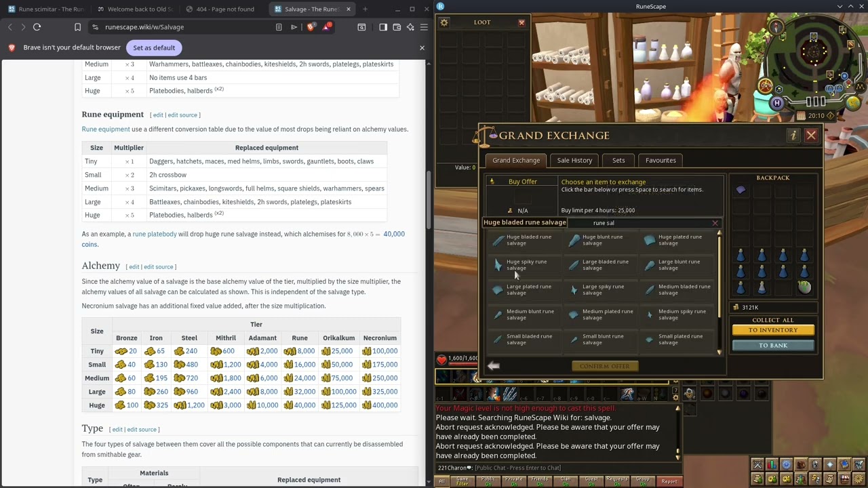Click the Grand Exchange info icon
The width and height of the screenshot is (868, 488).
pyautogui.click(x=793, y=136)
